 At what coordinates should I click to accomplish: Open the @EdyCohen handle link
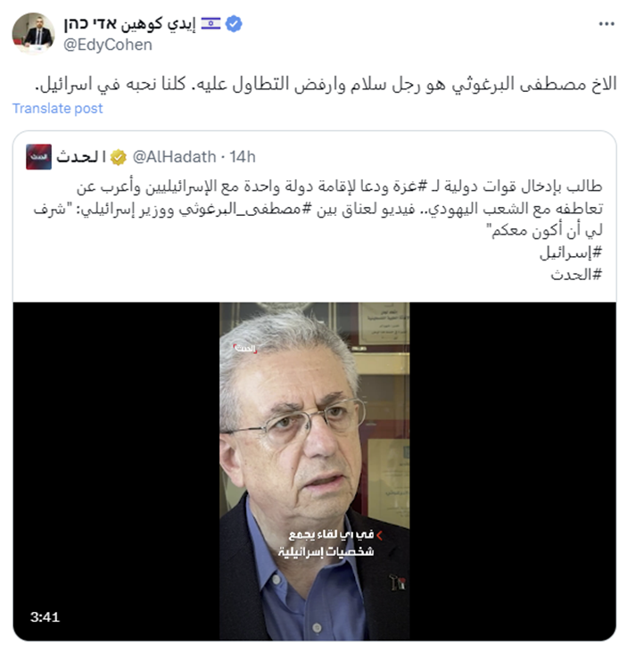tap(107, 45)
